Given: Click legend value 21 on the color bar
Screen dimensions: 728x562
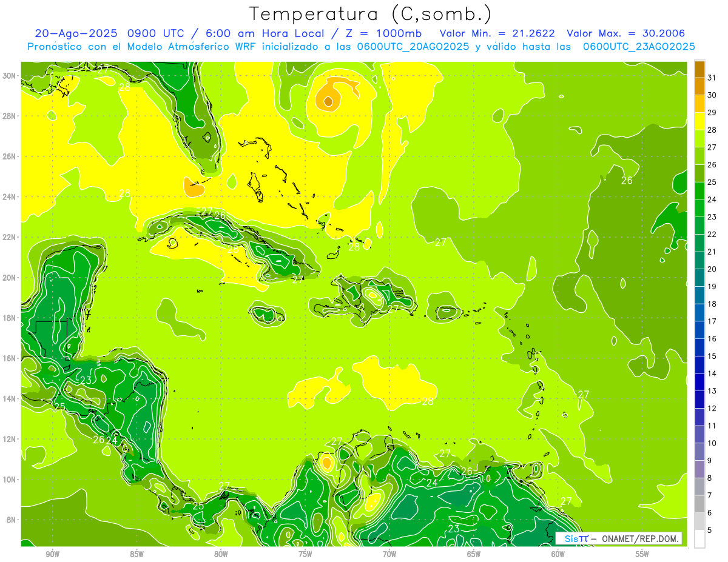Looking at the screenshot, I should [x=712, y=252].
